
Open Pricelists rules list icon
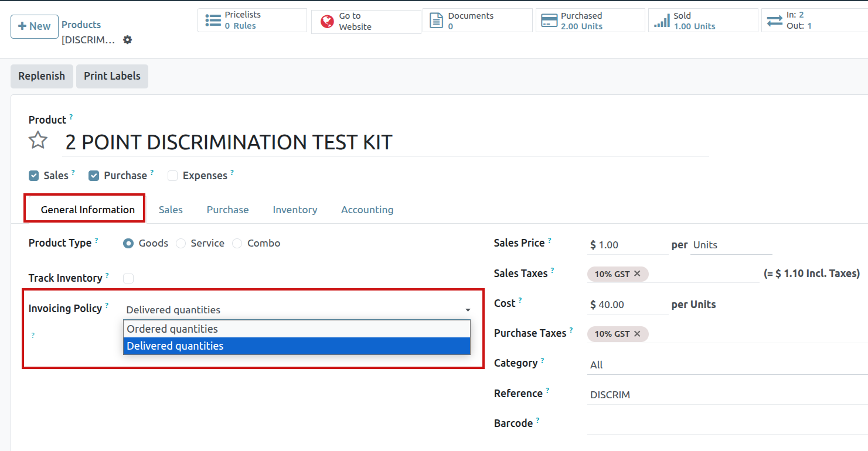213,20
